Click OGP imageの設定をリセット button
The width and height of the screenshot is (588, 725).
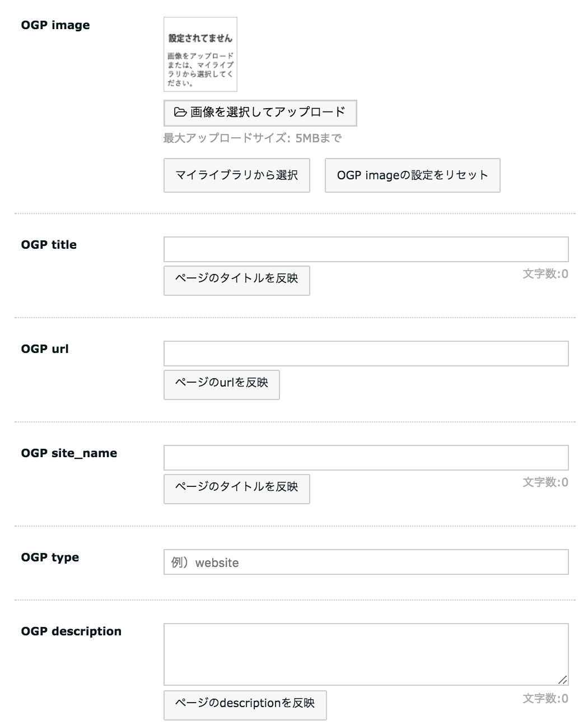click(x=412, y=175)
